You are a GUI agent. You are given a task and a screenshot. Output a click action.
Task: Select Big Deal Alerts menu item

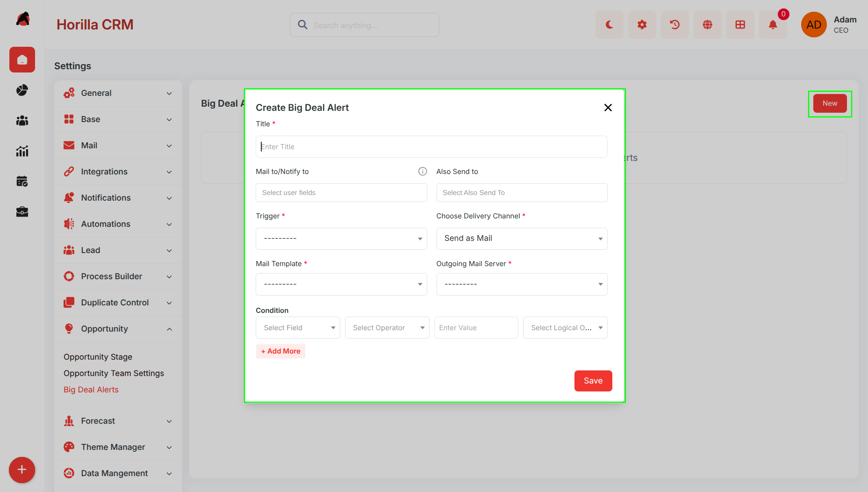[91, 390]
